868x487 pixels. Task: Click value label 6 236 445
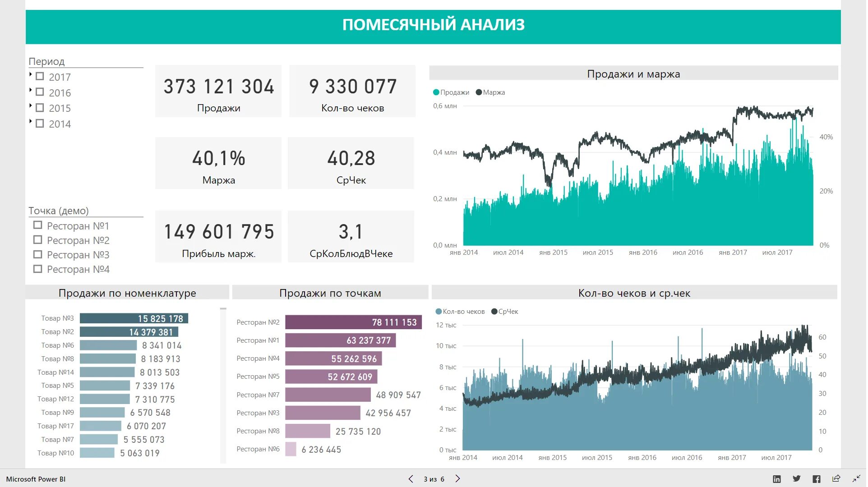pos(322,450)
